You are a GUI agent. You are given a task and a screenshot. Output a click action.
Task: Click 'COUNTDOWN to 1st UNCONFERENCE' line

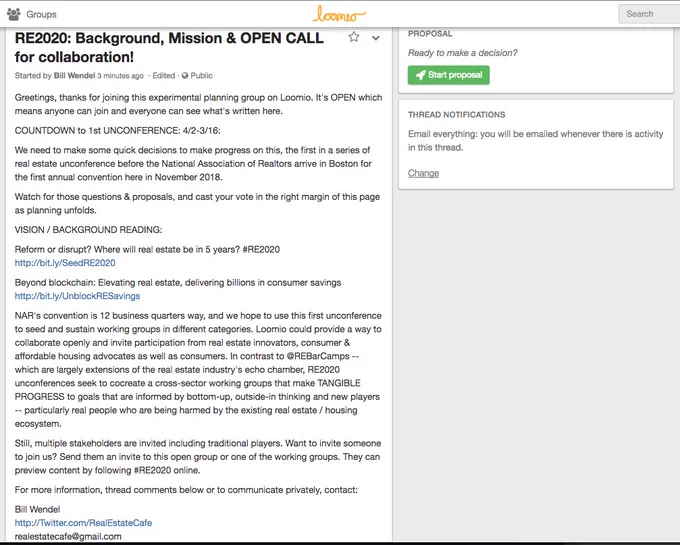pyautogui.click(x=118, y=131)
